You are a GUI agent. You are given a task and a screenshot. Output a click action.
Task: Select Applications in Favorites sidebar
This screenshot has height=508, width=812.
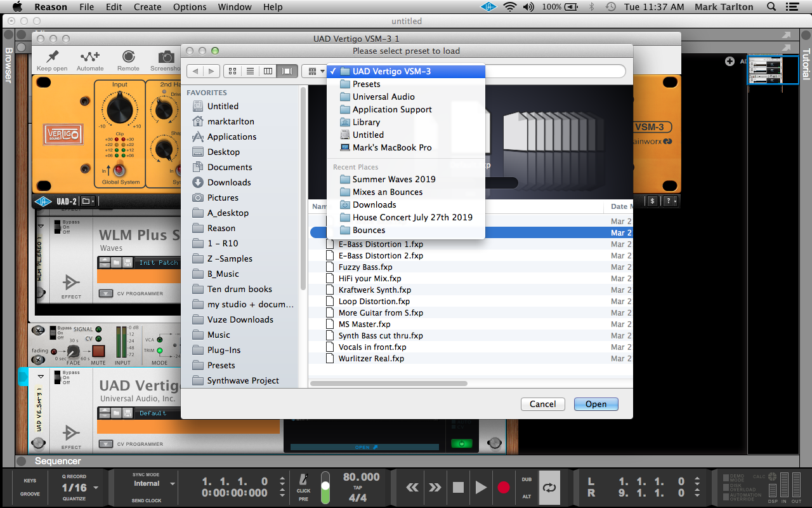[x=232, y=137]
